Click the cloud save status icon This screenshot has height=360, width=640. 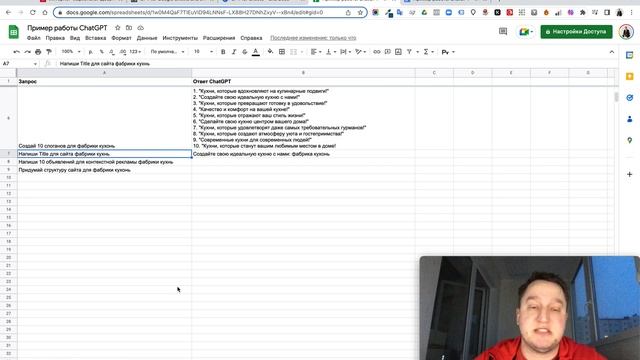pos(140,28)
